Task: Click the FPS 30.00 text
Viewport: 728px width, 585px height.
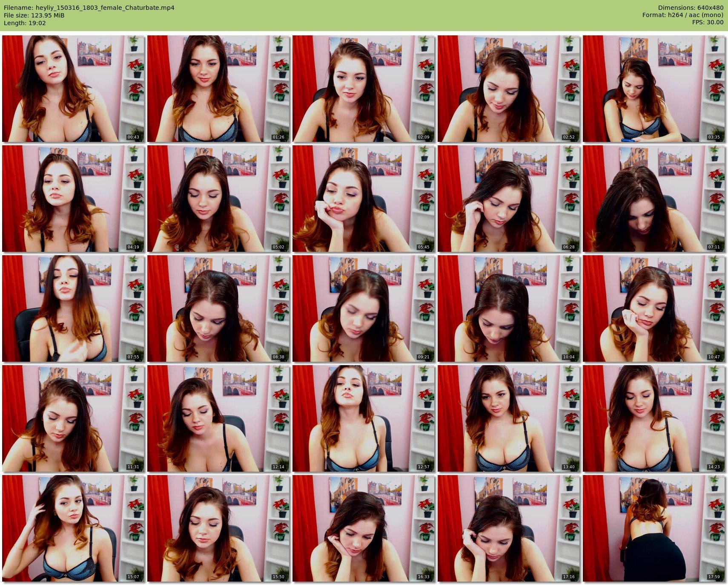Action: [708, 23]
